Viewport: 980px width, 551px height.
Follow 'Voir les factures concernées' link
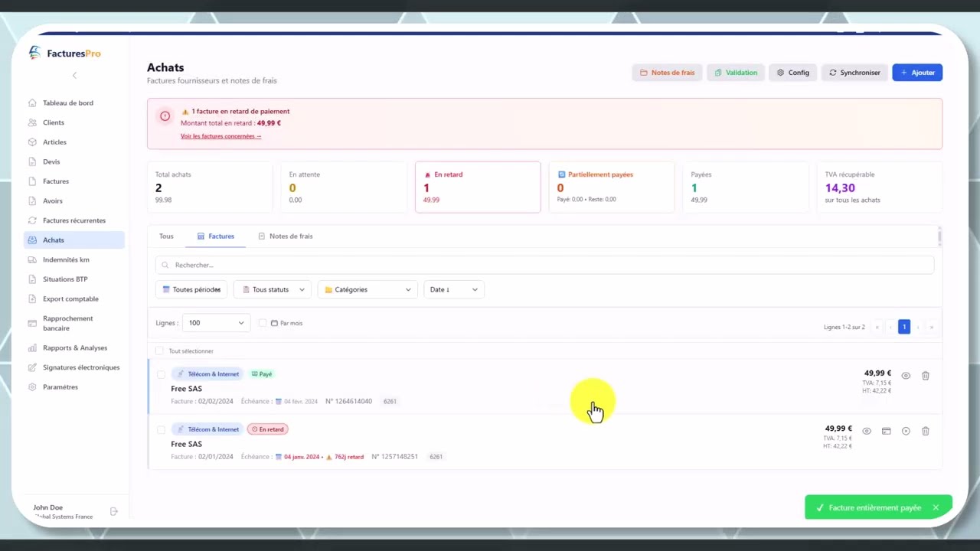pos(220,136)
